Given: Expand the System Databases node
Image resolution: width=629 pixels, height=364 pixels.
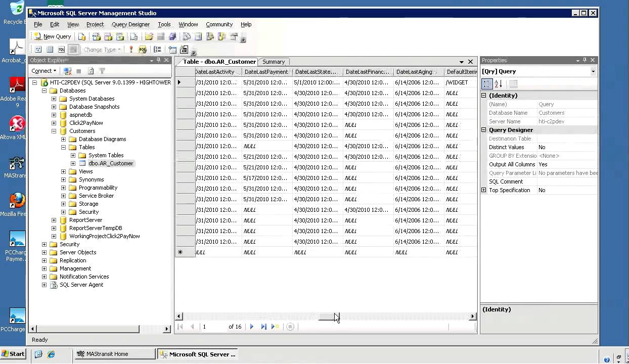Looking at the screenshot, I should pyautogui.click(x=54, y=99).
